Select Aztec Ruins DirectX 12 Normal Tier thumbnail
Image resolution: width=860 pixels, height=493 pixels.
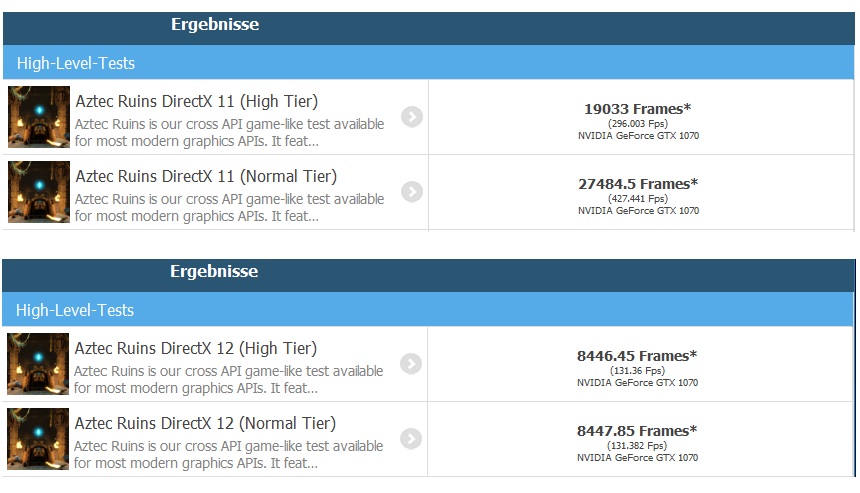coord(38,439)
